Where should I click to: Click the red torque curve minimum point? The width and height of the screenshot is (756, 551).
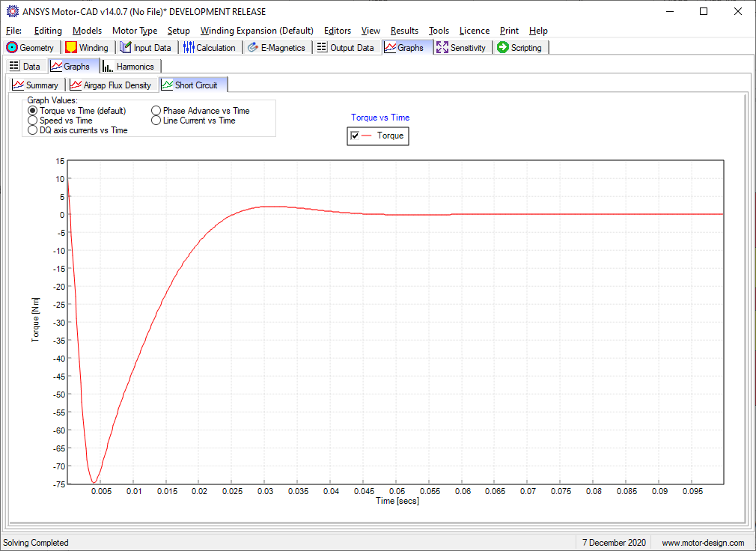93,483
